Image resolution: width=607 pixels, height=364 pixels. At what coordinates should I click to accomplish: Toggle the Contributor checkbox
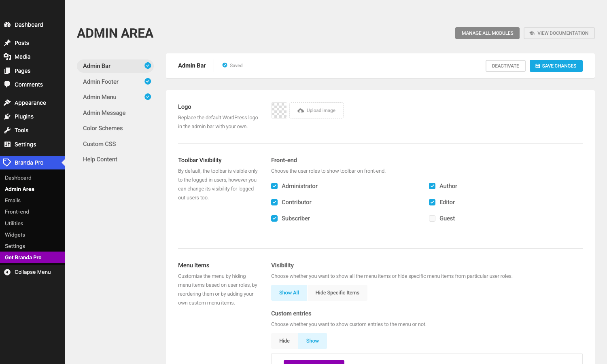274,202
